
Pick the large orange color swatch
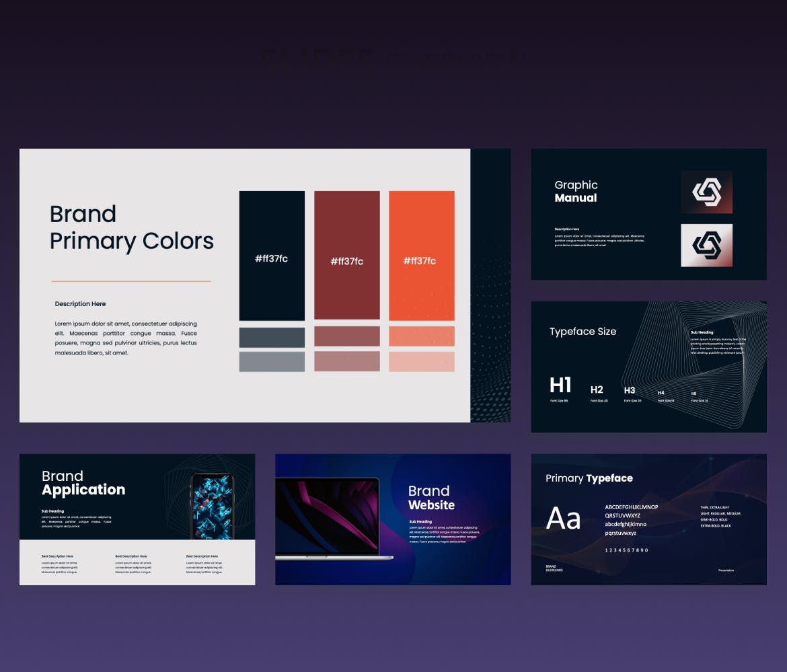click(421, 256)
